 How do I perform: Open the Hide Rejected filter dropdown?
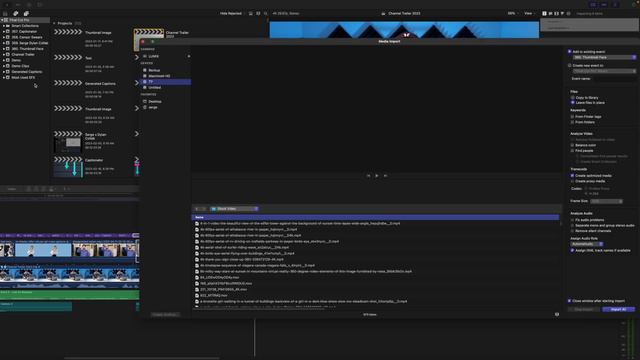pos(232,13)
